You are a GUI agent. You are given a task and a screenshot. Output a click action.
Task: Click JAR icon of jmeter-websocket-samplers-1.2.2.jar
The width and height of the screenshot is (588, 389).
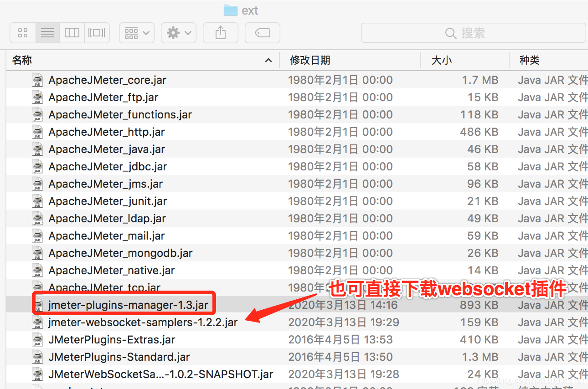coord(37,322)
